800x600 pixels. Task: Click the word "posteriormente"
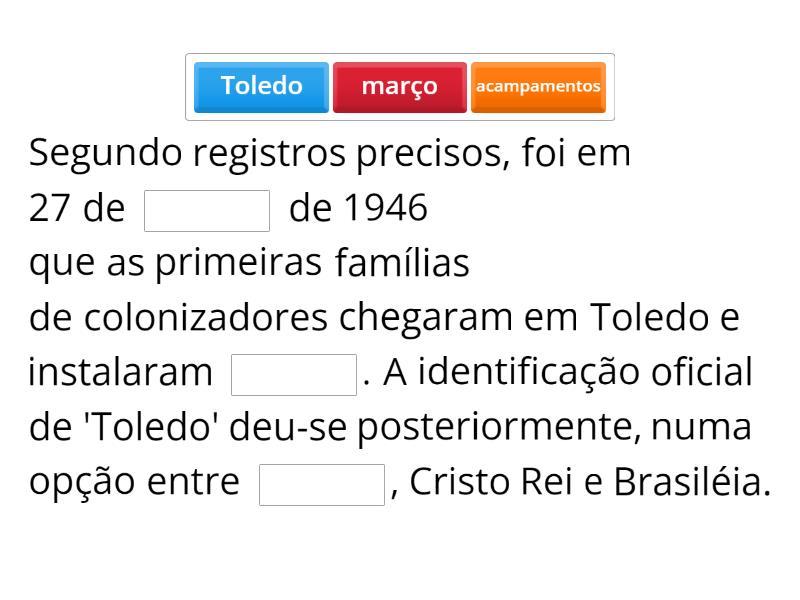(498, 427)
